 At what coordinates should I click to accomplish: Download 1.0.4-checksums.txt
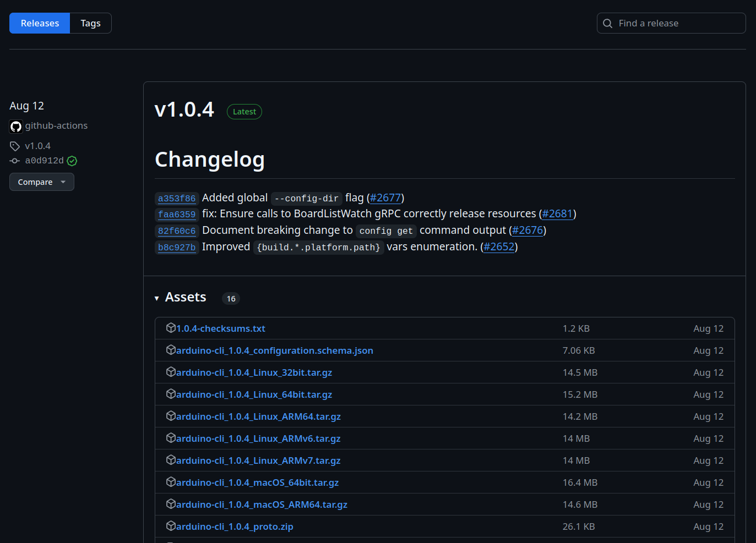point(221,328)
